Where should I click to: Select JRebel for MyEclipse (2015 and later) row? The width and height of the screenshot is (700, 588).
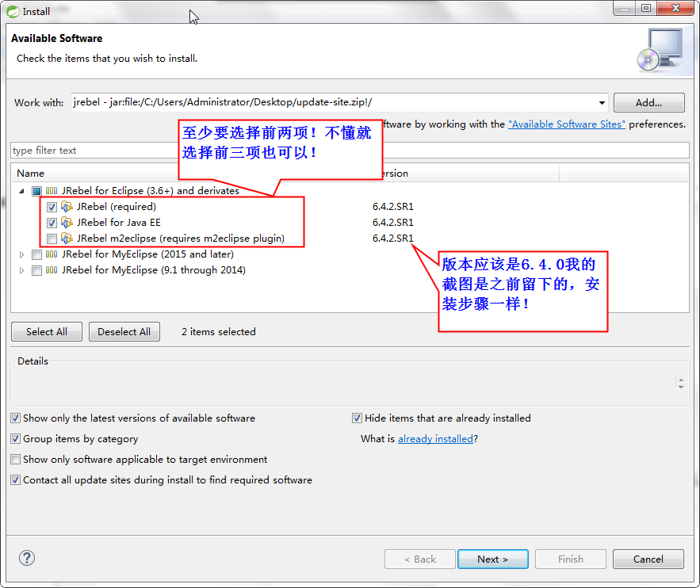(x=147, y=254)
